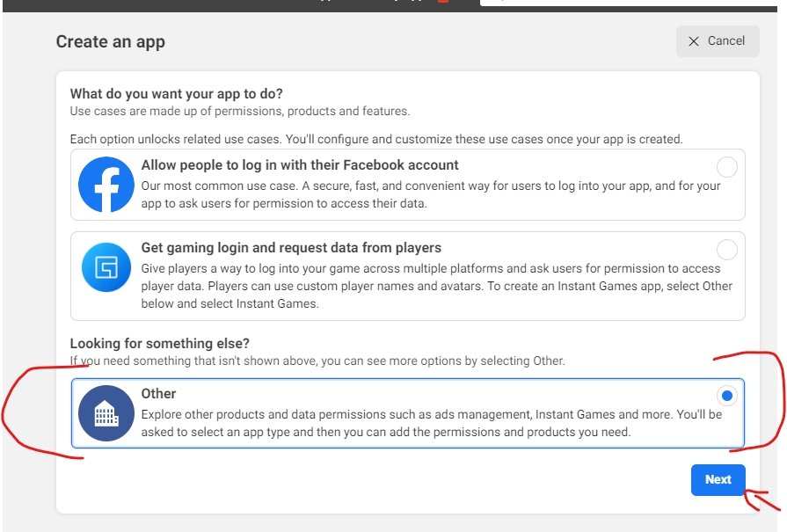Click the 'If you need something' hint text
This screenshot has width=787, height=532.
point(317,361)
